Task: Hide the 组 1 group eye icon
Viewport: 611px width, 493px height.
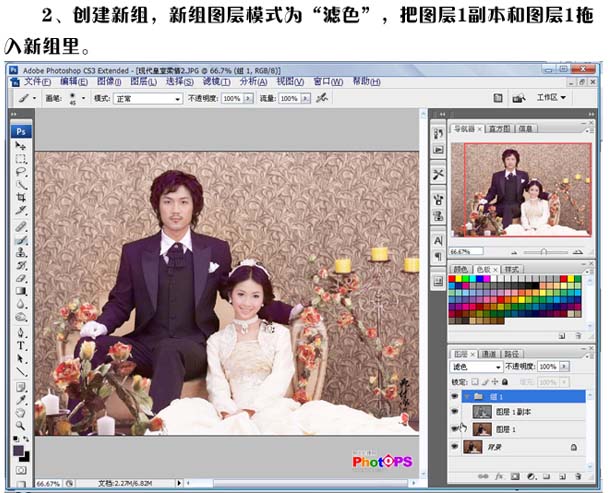Action: pyautogui.click(x=454, y=396)
